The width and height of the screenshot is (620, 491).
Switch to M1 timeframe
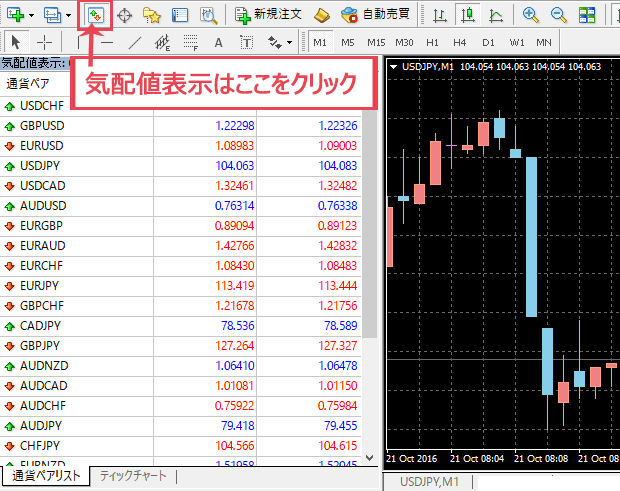tap(320, 42)
